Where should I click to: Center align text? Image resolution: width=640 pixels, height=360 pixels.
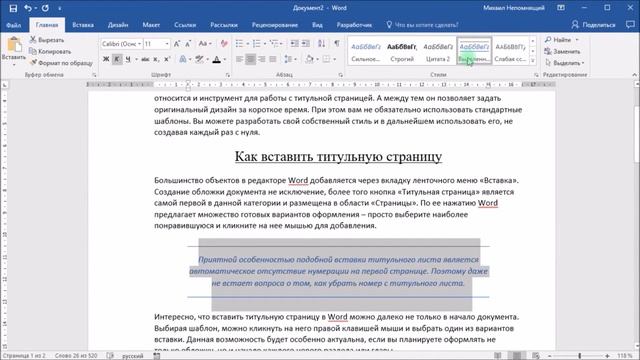[x=251, y=59]
